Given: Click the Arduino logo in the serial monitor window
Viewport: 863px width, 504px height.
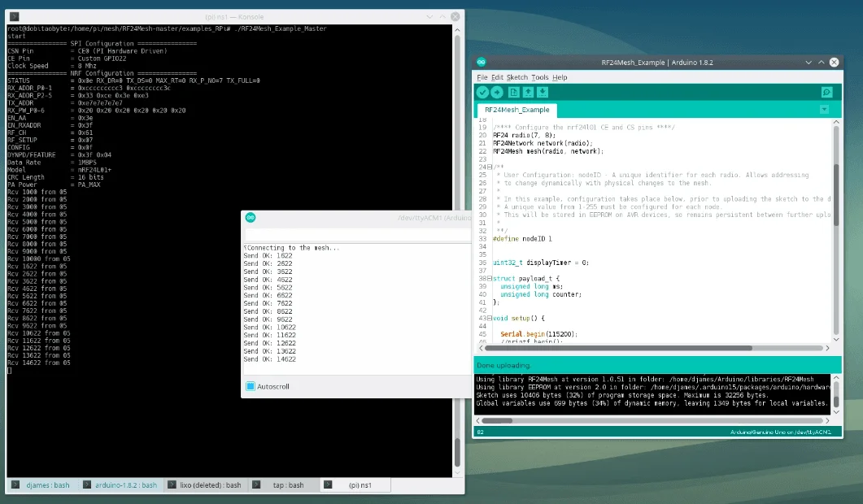Looking at the screenshot, I should pyautogui.click(x=251, y=218).
